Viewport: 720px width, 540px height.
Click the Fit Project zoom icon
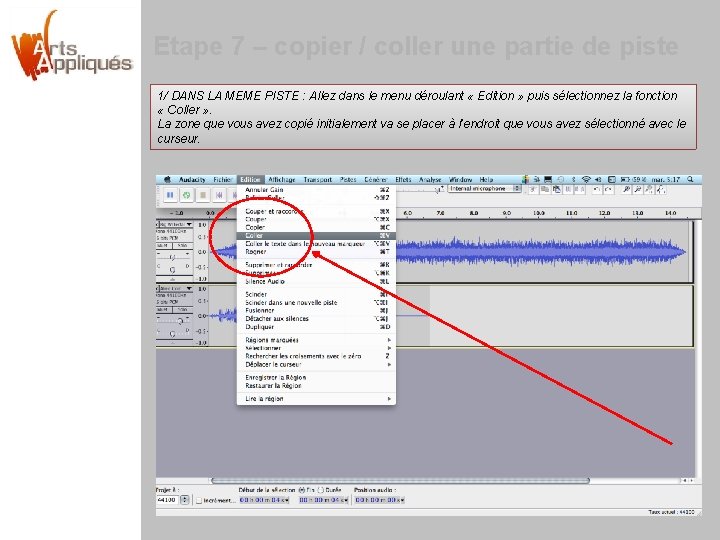(660, 189)
